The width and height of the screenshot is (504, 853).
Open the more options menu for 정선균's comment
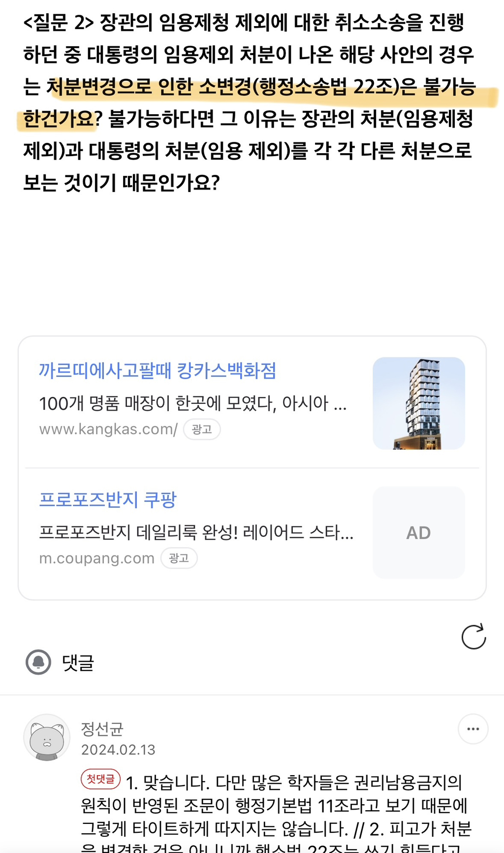(x=472, y=729)
